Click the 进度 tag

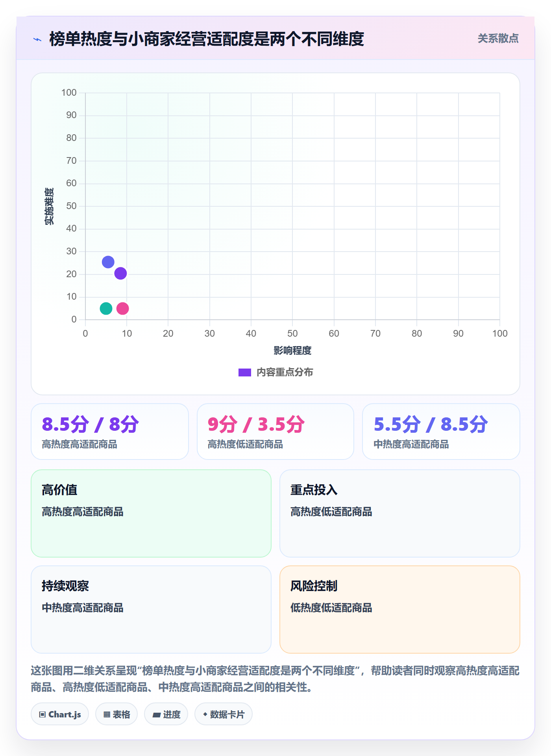coord(166,714)
